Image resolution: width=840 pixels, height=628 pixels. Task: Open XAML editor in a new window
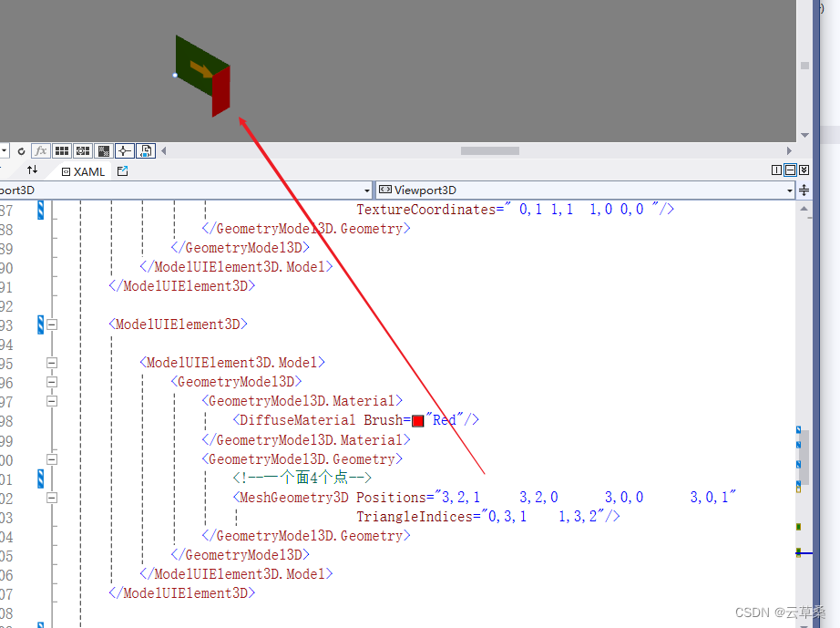122,171
